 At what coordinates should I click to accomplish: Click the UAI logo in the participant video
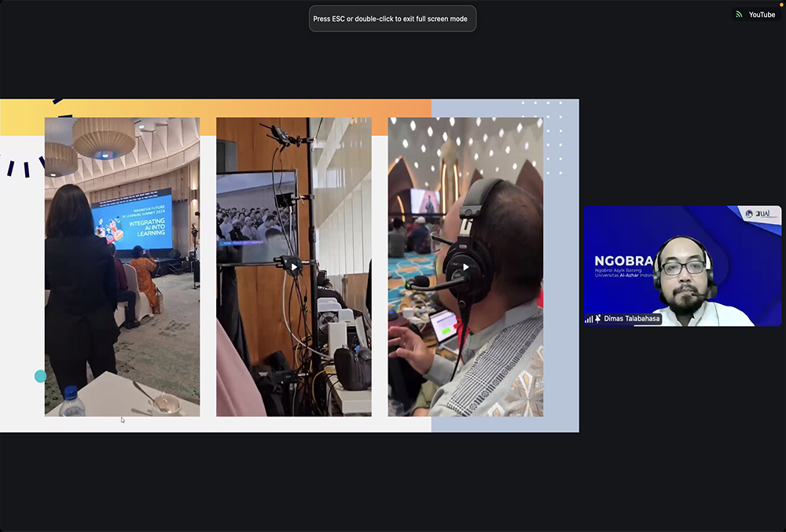[x=762, y=214]
